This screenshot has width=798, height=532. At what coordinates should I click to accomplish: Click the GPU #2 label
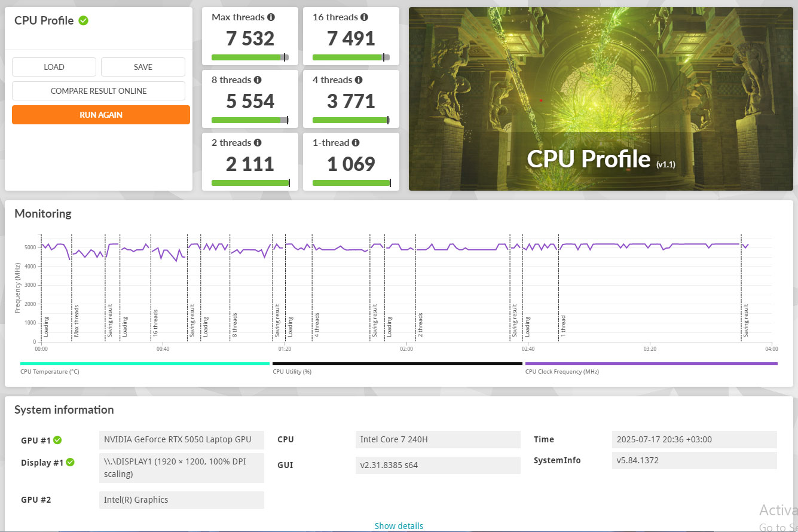pyautogui.click(x=36, y=500)
